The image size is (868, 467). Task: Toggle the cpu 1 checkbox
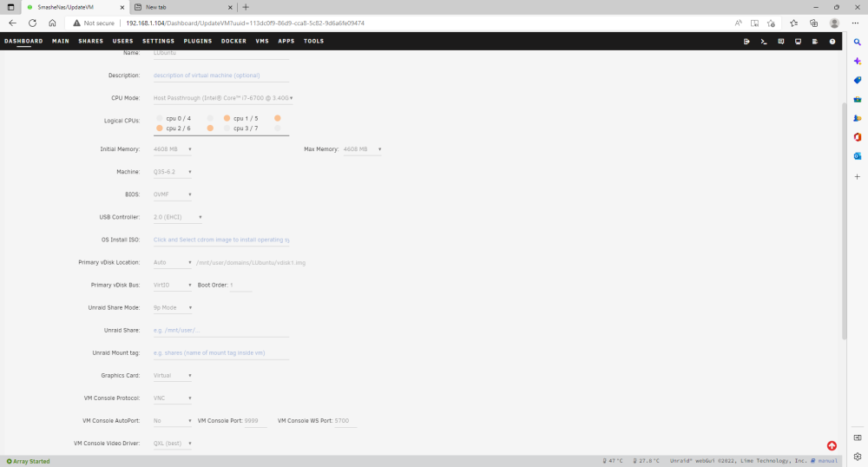(227, 118)
